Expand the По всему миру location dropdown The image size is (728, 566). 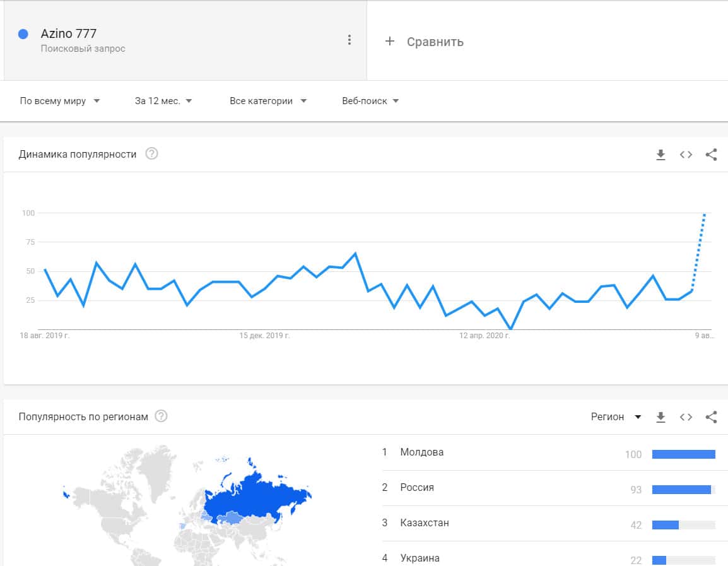[60, 101]
